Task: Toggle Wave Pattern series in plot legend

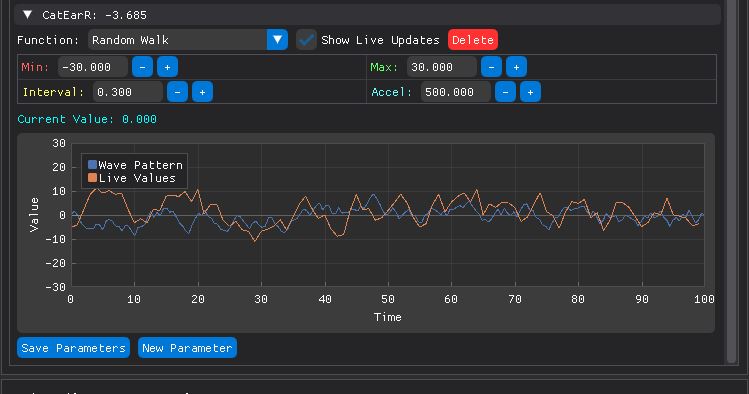Action: click(136, 165)
